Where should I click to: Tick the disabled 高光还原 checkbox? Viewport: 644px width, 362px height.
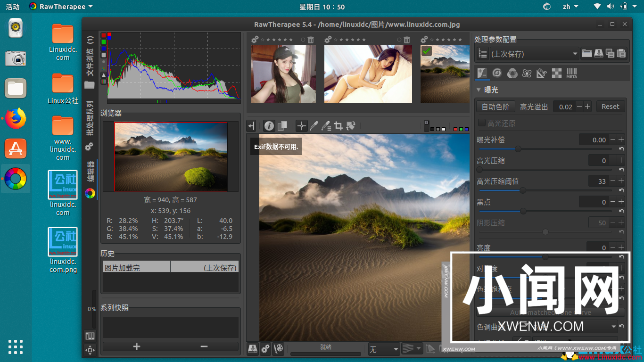482,123
